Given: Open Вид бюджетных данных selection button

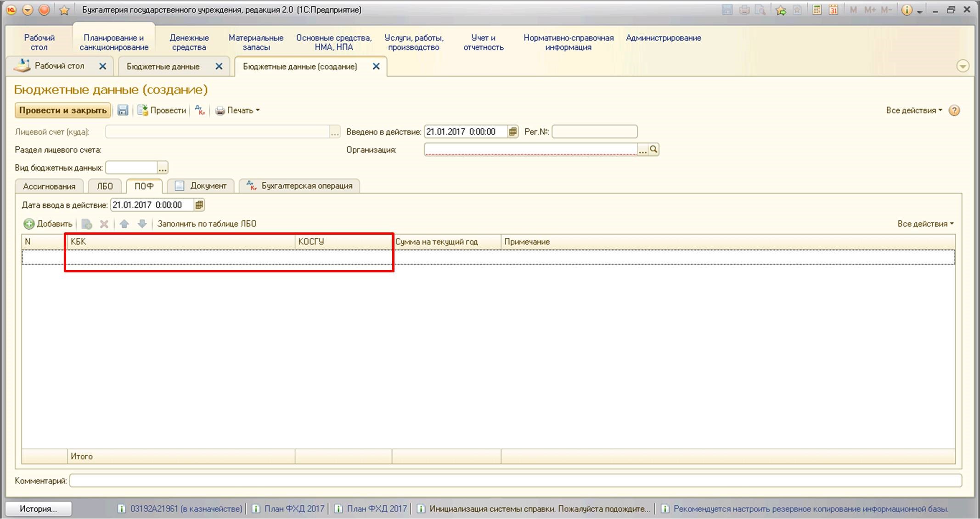Looking at the screenshot, I should 163,168.
